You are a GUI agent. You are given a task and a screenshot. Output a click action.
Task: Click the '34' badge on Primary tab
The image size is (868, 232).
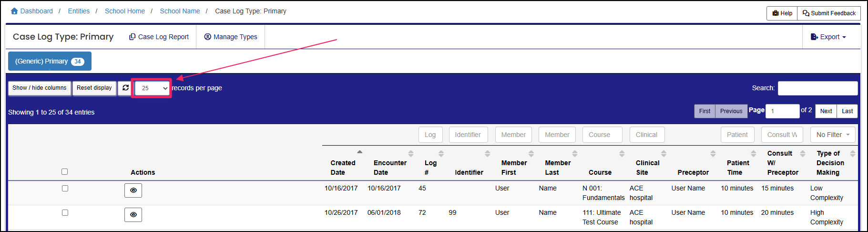click(78, 62)
